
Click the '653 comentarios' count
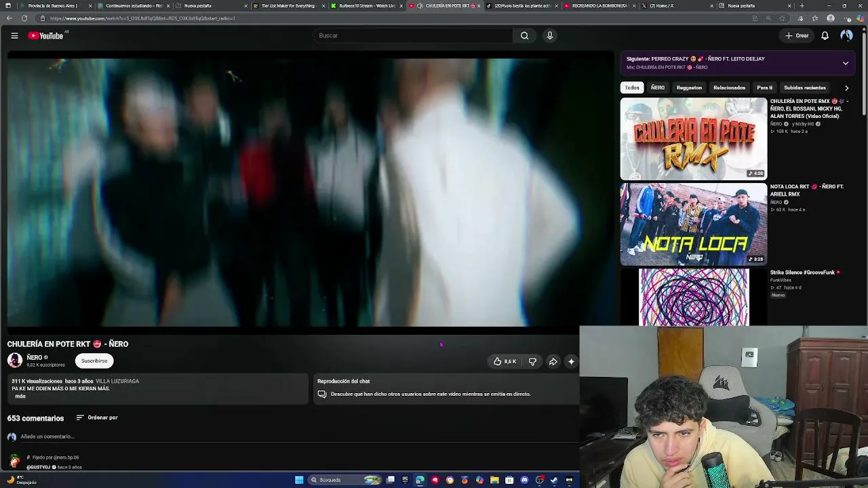point(35,418)
